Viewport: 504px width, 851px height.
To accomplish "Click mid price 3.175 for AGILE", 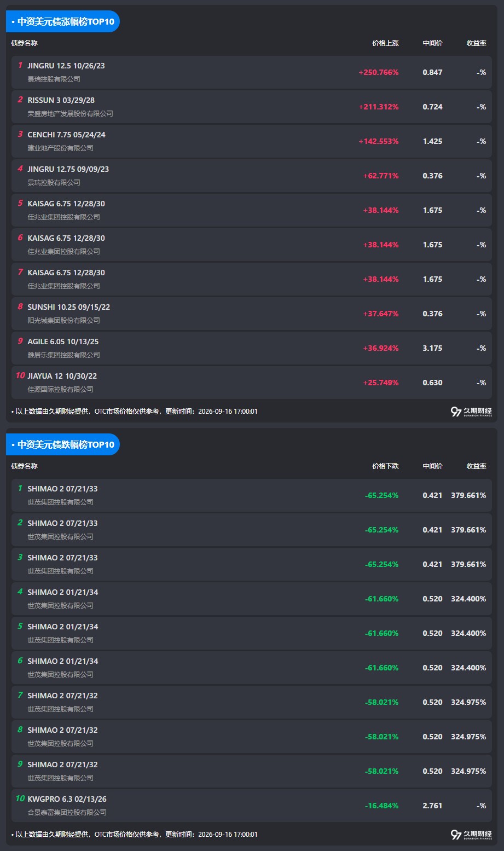I will [x=432, y=348].
